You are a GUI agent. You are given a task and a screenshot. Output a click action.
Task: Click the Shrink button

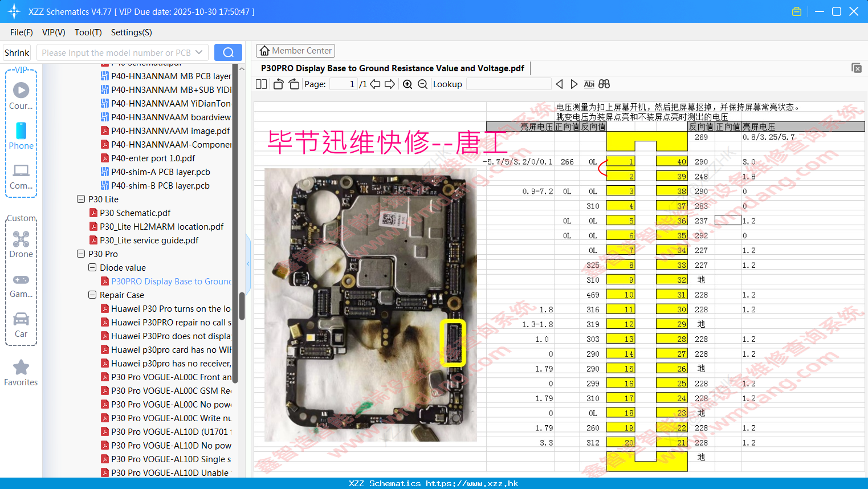(17, 52)
